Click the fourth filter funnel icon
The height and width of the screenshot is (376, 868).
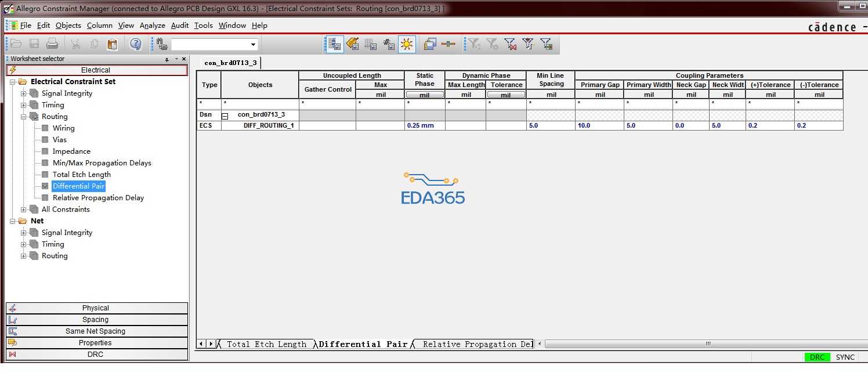tap(528, 44)
